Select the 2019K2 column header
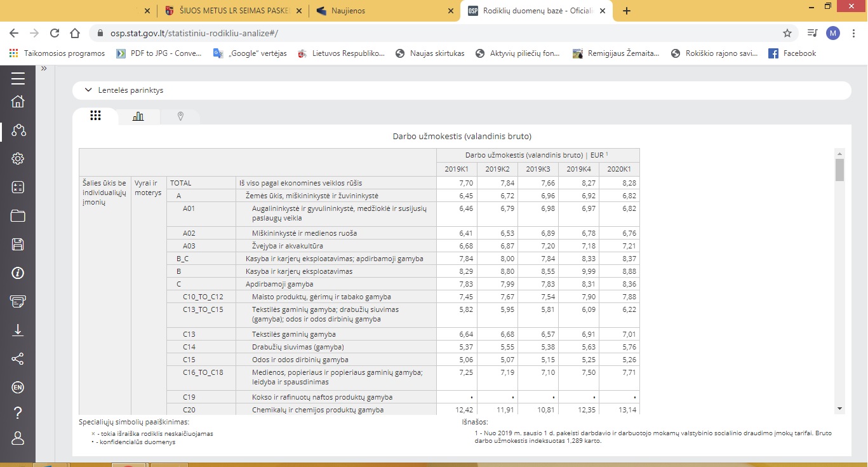The height and width of the screenshot is (467, 868). (x=497, y=170)
